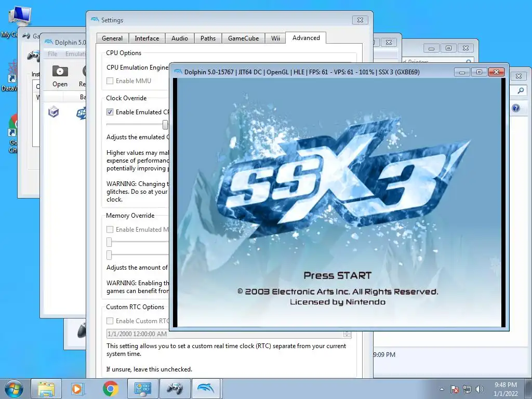The width and height of the screenshot is (532, 399).
Task: Click the magnifier search icon in rightmost back window
Action: pyautogui.click(x=521, y=90)
